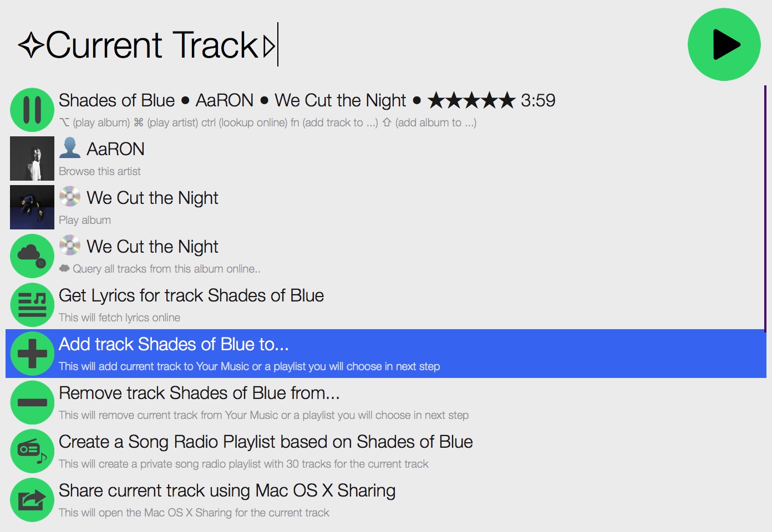The width and height of the screenshot is (772, 532).
Task: Click the green minus remove-track icon
Action: point(32,402)
